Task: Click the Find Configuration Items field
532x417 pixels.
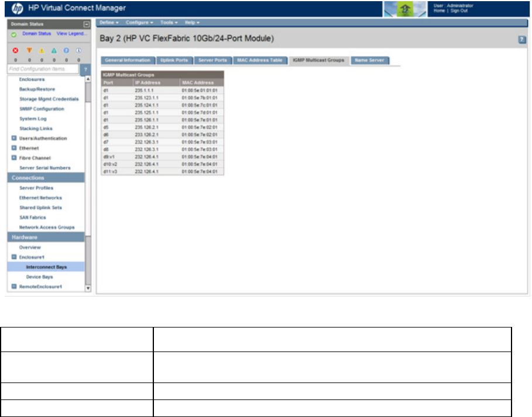Action: (43, 69)
